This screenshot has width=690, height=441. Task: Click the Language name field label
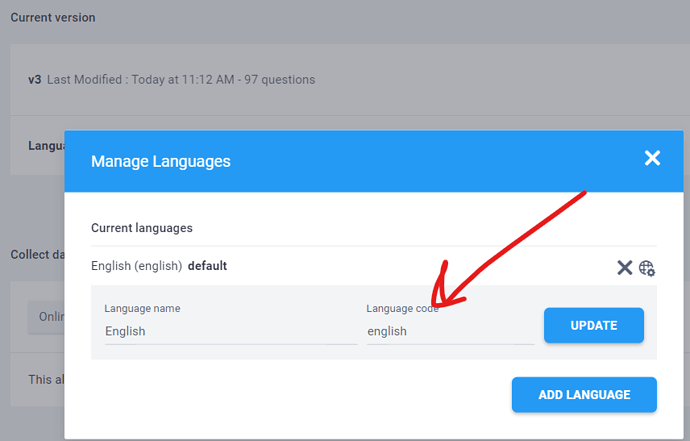(142, 309)
